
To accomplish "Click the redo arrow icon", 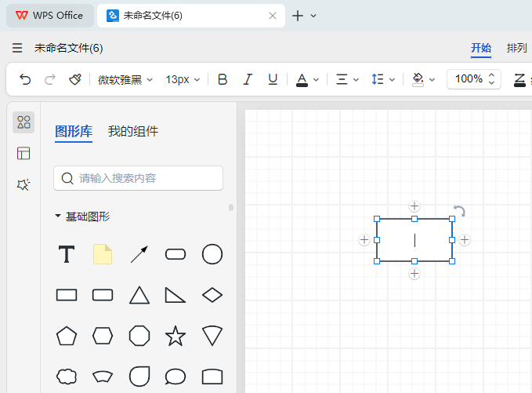I will (50, 79).
